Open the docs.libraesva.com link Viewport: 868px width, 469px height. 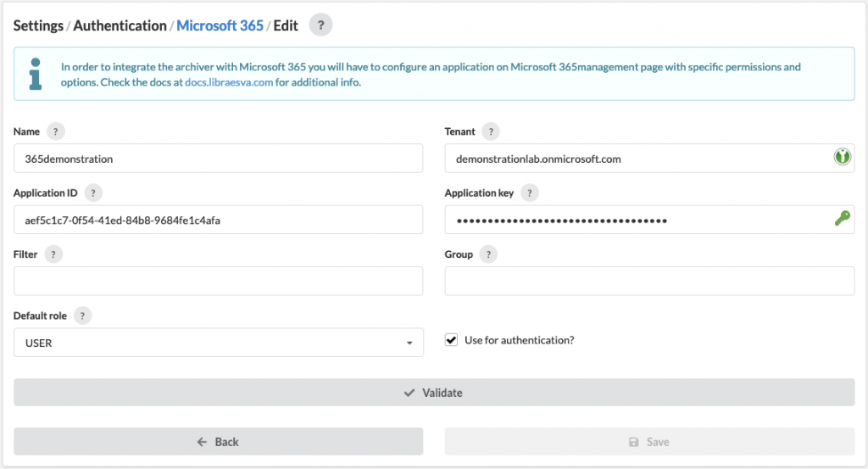coord(229,82)
